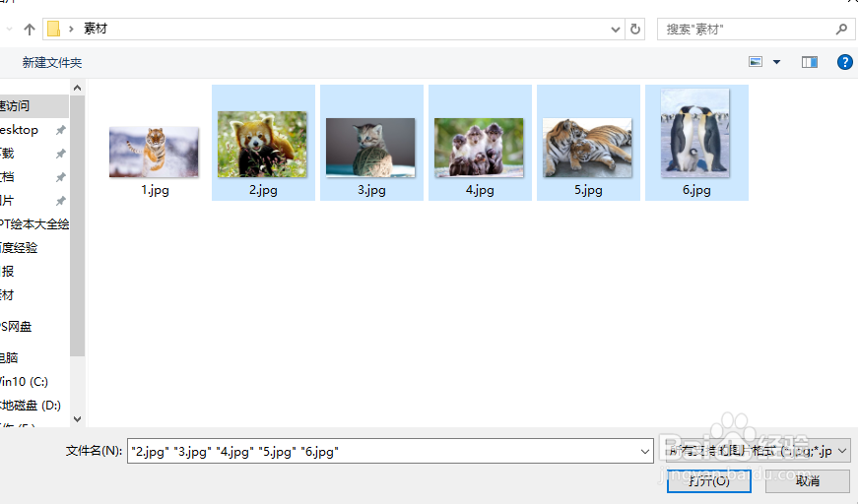Open PPT绘本大全 folder in sidebar
The width and height of the screenshot is (858, 504).
point(34,224)
